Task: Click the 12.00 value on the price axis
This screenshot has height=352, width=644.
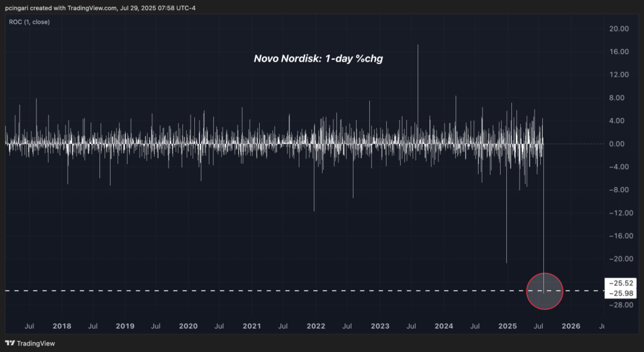Action: point(619,75)
